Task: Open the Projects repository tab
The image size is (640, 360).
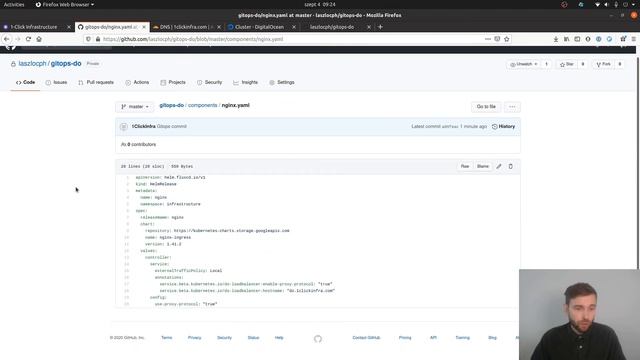Action: 173,82
